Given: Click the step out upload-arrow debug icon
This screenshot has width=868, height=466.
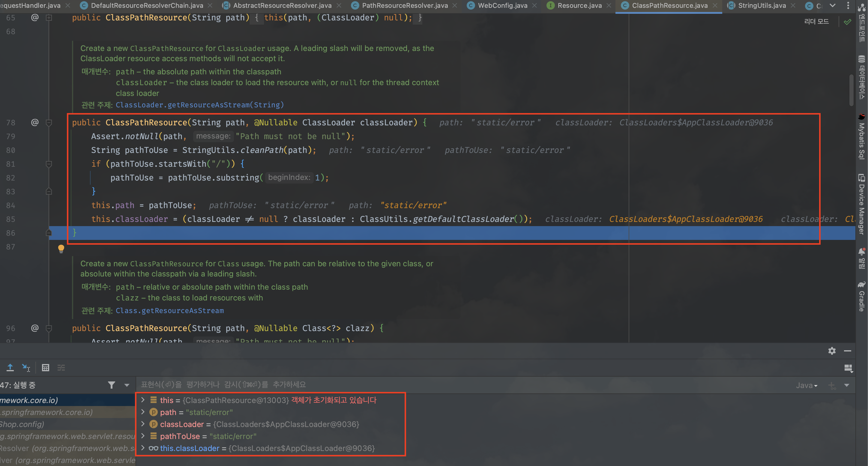Looking at the screenshot, I should pyautogui.click(x=10, y=368).
